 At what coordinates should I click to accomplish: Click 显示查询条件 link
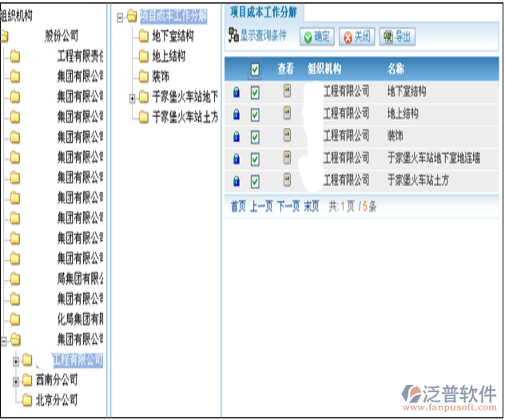(264, 35)
